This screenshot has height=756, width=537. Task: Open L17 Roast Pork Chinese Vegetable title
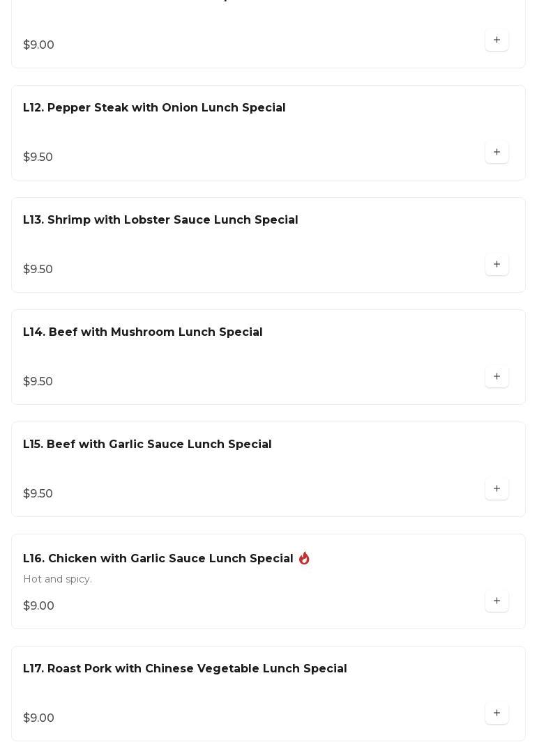pyautogui.click(x=185, y=668)
